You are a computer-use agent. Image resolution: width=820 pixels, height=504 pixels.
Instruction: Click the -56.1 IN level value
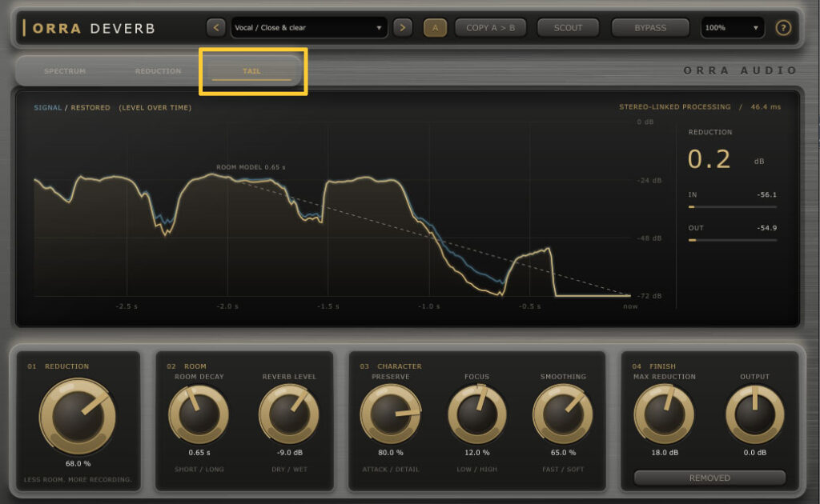pyautogui.click(x=766, y=194)
